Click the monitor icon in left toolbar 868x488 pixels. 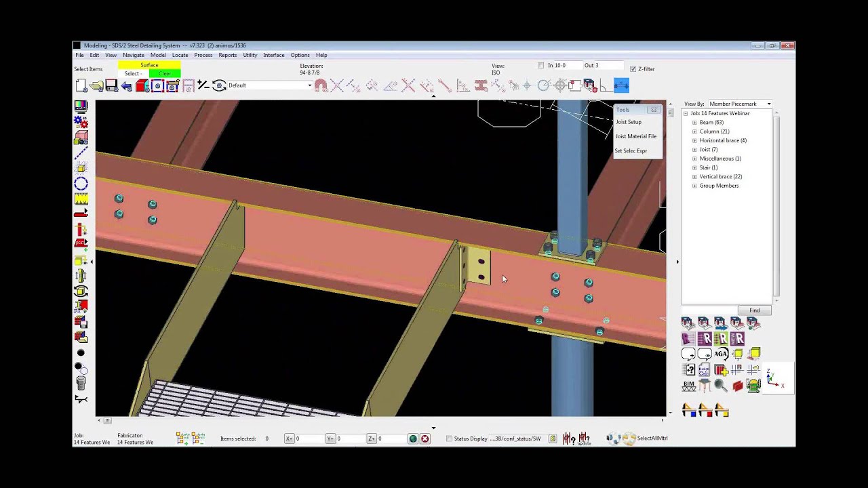click(81, 106)
